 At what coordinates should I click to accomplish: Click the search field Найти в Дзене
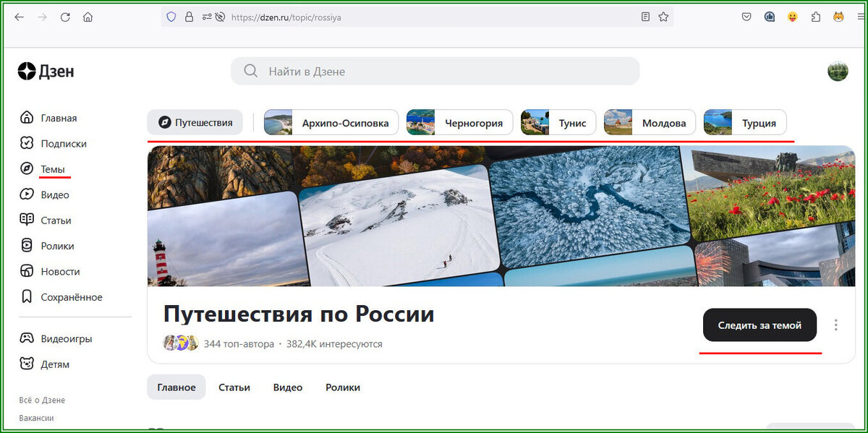pyautogui.click(x=434, y=71)
